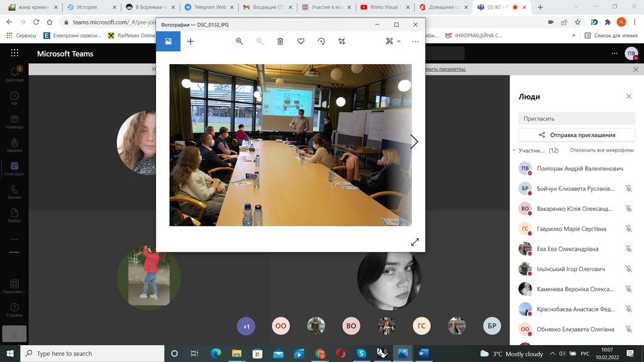644x362 pixels.
Task: Toggle mic of Гаврилко Марія Сергіївна
Action: pos(628,229)
